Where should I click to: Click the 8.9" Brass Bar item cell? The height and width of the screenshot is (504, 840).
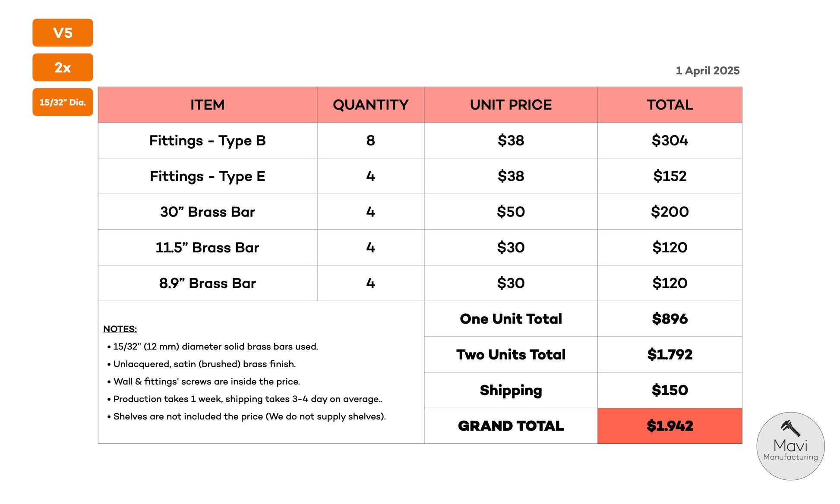click(x=208, y=283)
